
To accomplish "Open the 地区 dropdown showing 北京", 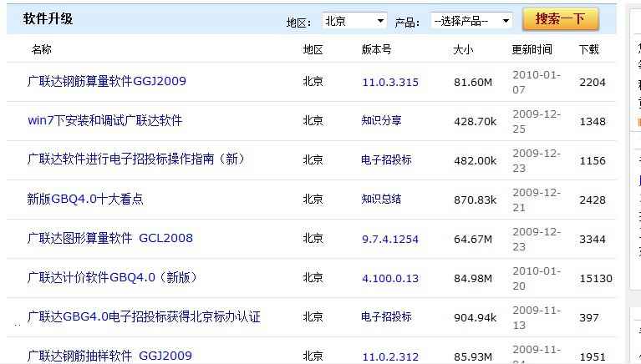I will pos(354,20).
